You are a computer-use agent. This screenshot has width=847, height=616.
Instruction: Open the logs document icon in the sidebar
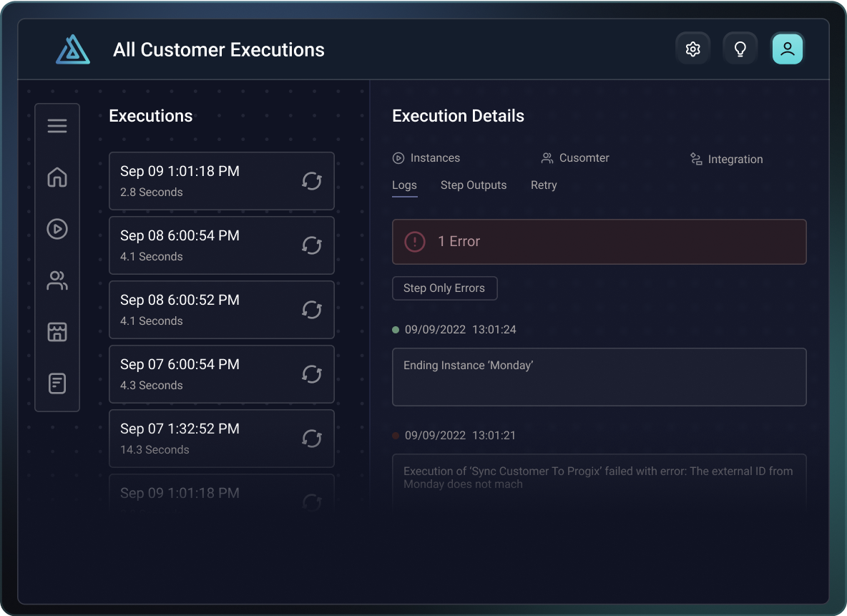(x=57, y=383)
